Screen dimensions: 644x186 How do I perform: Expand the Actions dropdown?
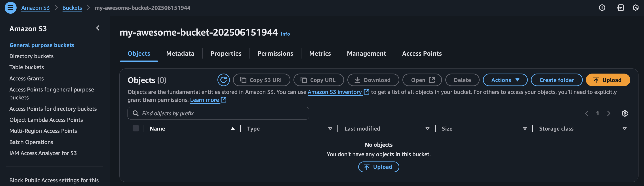(x=505, y=80)
